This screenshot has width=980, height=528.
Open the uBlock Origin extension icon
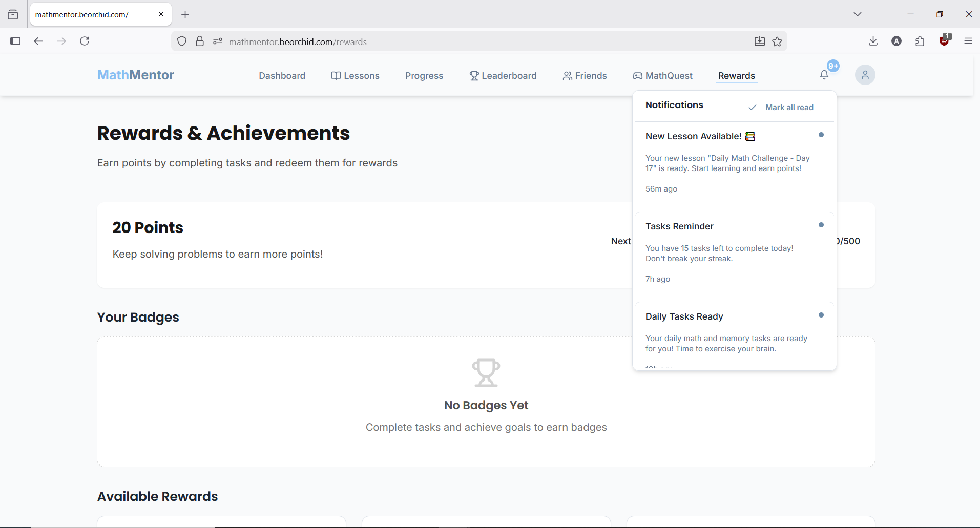[x=945, y=41]
